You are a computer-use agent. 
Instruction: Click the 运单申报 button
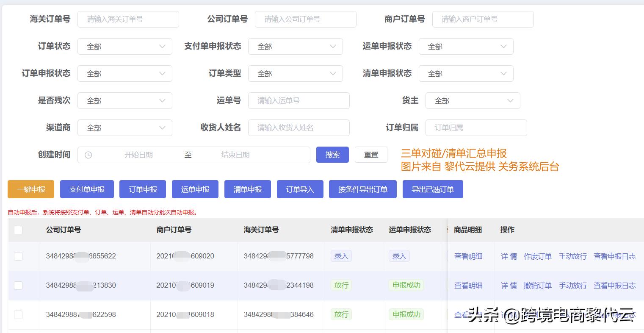click(195, 189)
